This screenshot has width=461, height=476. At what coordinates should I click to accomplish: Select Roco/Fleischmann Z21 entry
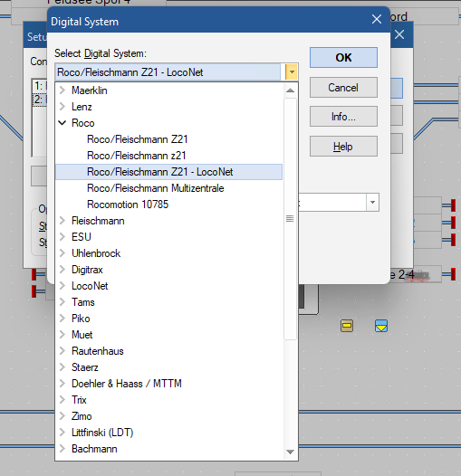(138, 139)
